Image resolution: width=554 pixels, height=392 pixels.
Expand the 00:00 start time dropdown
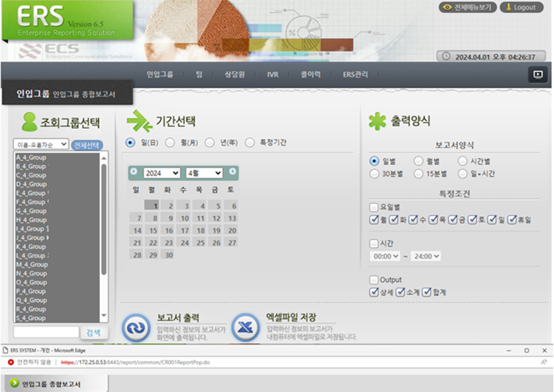(x=385, y=256)
